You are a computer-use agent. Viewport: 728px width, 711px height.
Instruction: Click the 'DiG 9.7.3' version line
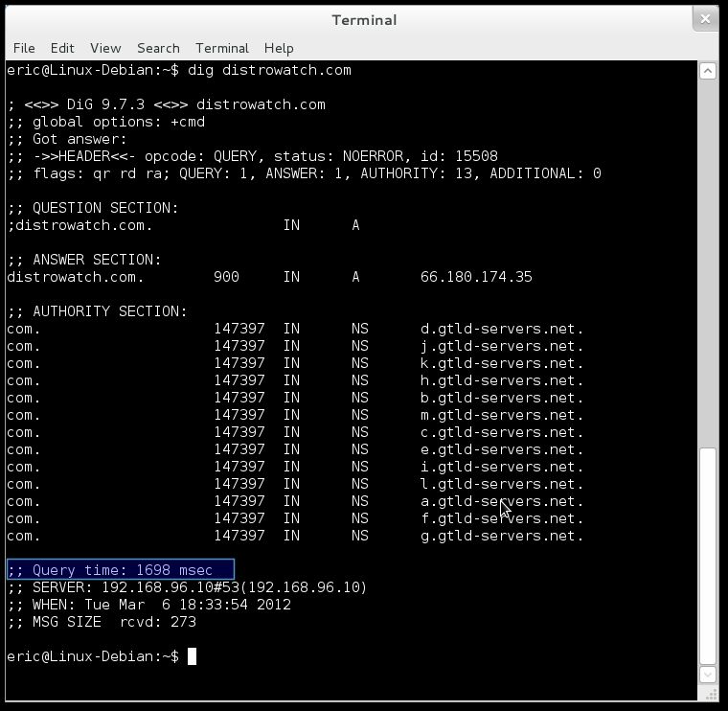[x=167, y=105]
